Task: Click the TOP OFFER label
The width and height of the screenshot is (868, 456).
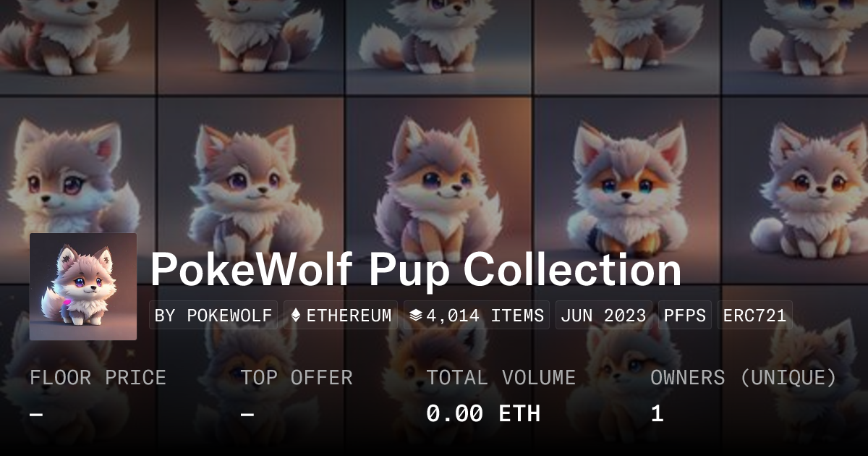Action: pyautogui.click(x=297, y=378)
